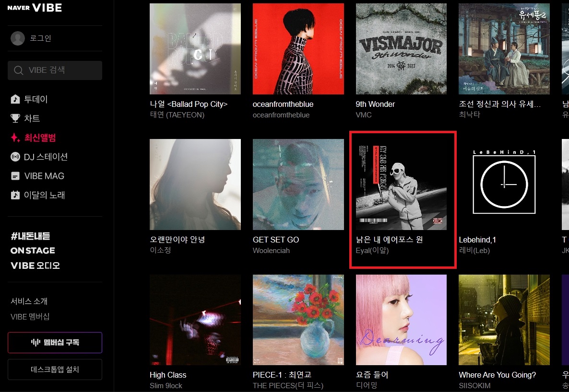Image resolution: width=569 pixels, height=392 pixels.
Task: Click artist name 이소정
Action: click(x=160, y=250)
